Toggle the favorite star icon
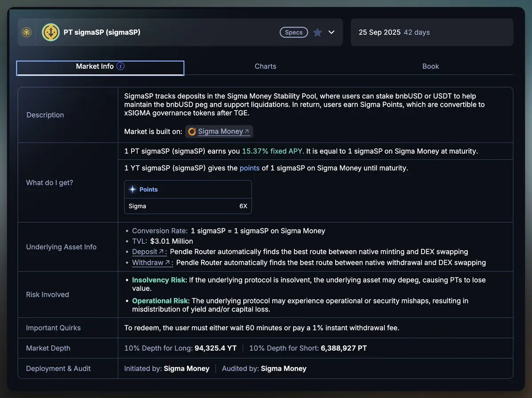The width and height of the screenshot is (532, 398). (317, 32)
